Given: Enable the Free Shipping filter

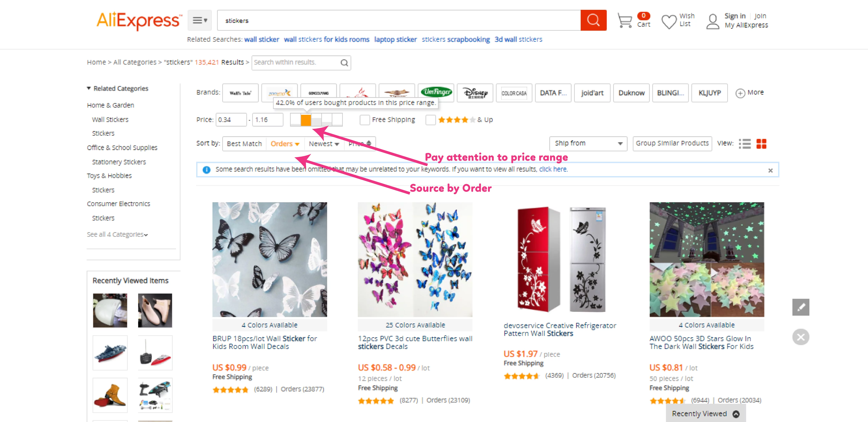Looking at the screenshot, I should click(x=365, y=120).
